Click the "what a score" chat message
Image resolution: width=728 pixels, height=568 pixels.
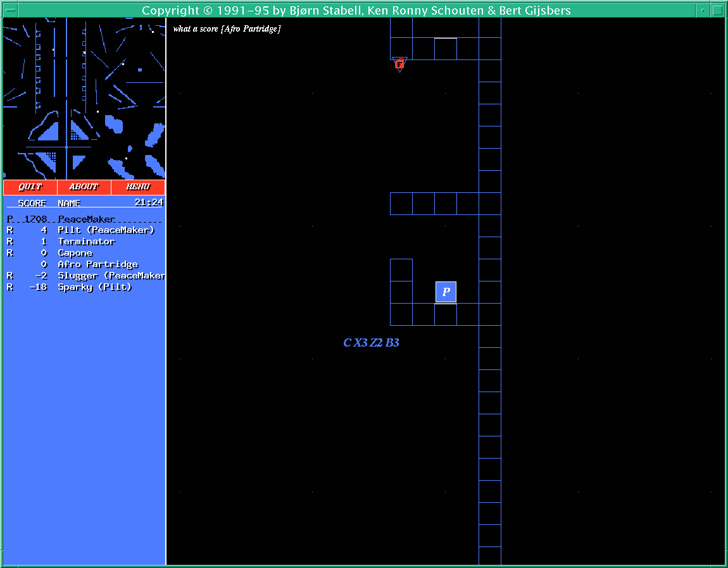coord(227,29)
